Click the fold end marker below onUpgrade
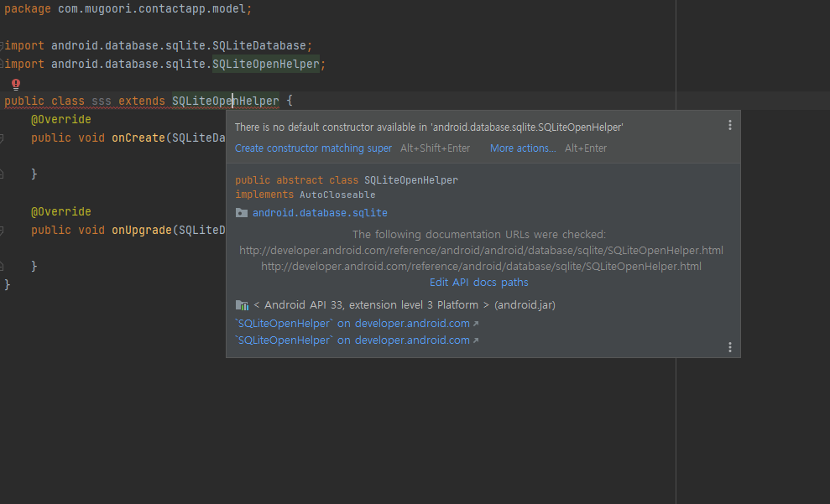This screenshot has height=504, width=830. [x=2, y=266]
